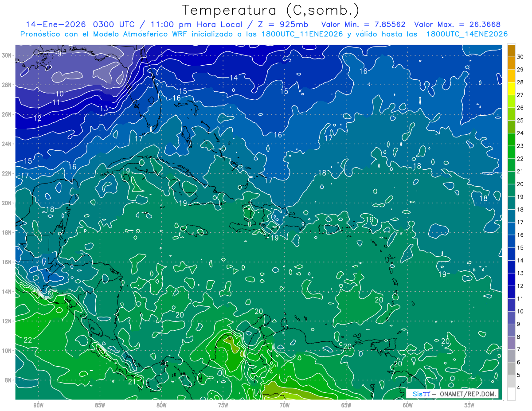Click the '90W' longitude axis label
The image size is (532, 411).
(38, 405)
